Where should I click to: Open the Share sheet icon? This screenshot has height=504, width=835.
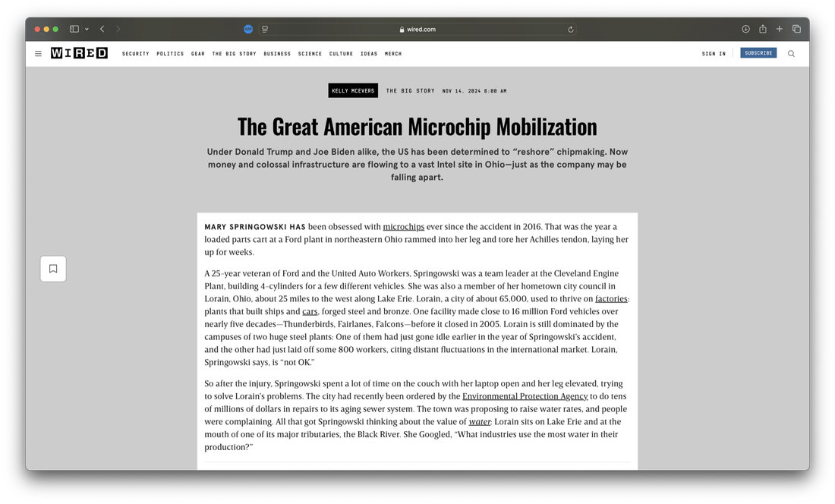point(763,29)
